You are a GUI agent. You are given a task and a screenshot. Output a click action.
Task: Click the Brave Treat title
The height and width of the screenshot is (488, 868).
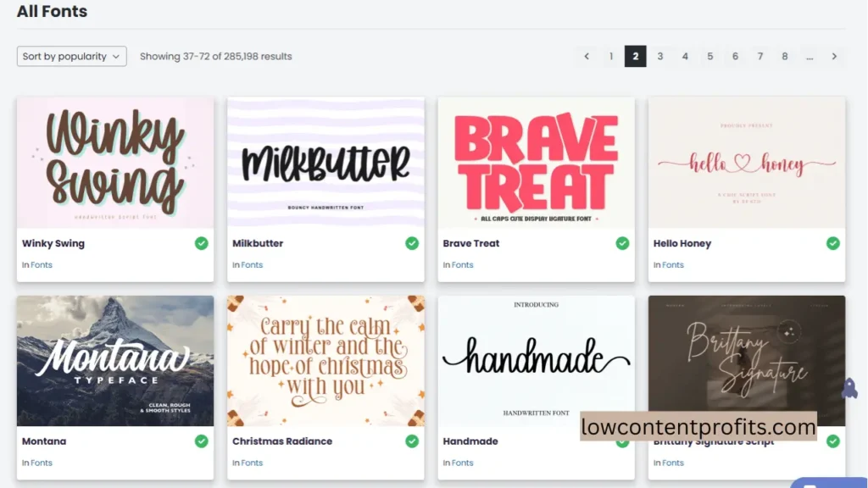(x=471, y=243)
